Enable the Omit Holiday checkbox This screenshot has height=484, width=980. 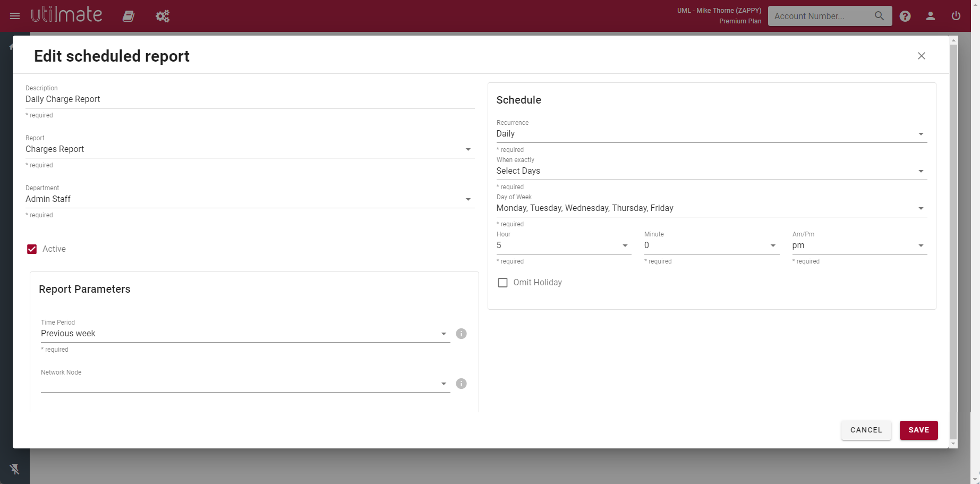tap(502, 283)
